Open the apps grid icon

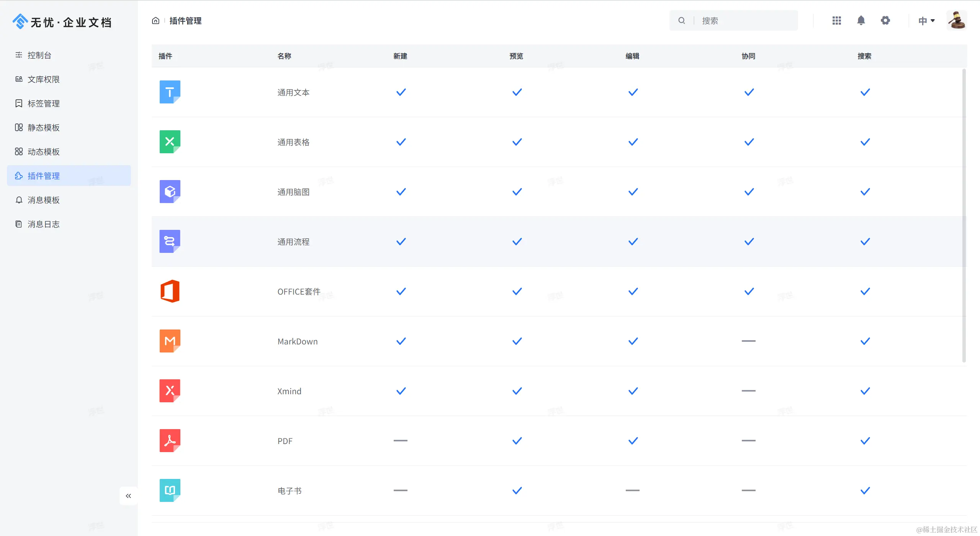pyautogui.click(x=836, y=21)
